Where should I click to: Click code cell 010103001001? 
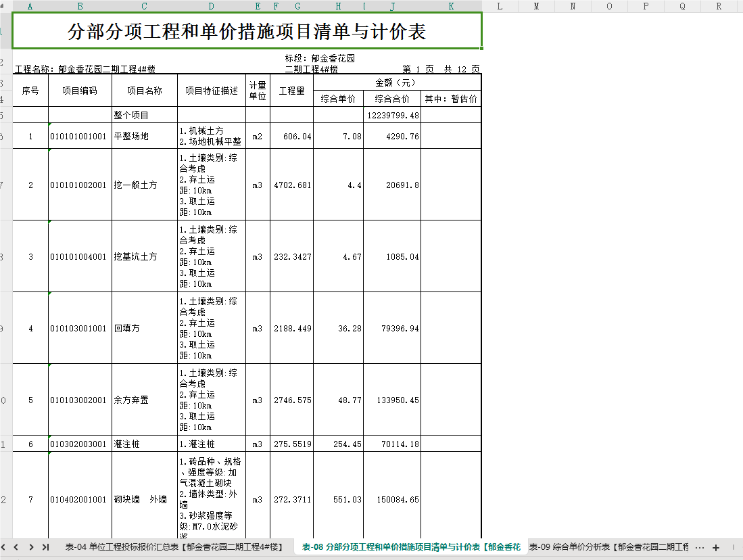coord(80,328)
